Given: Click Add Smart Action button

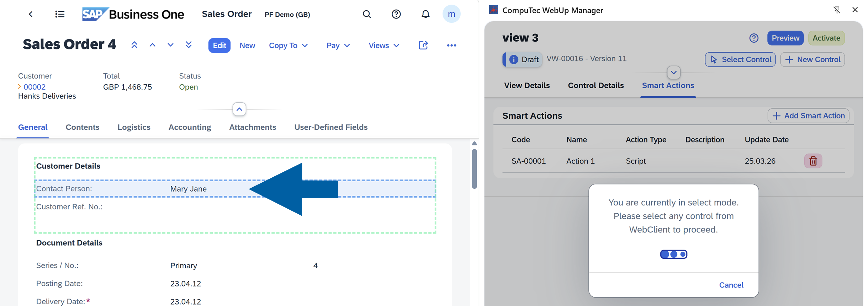Looking at the screenshot, I should 808,116.
